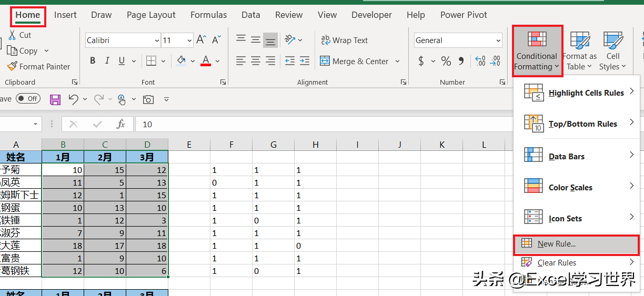Open Cell Styles gallery

pyautogui.click(x=612, y=52)
